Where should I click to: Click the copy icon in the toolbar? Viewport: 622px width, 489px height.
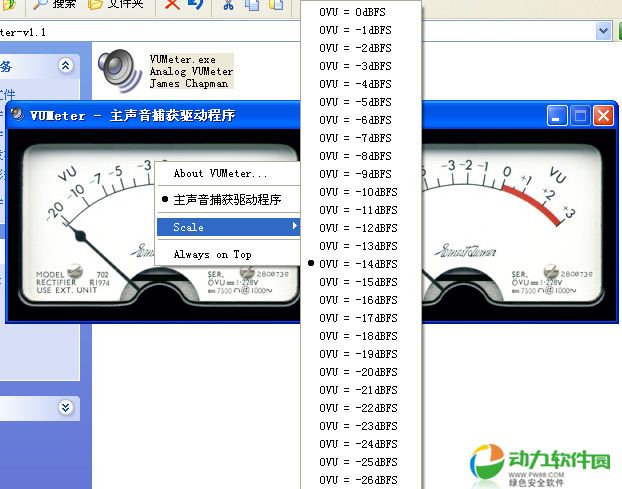251,5
